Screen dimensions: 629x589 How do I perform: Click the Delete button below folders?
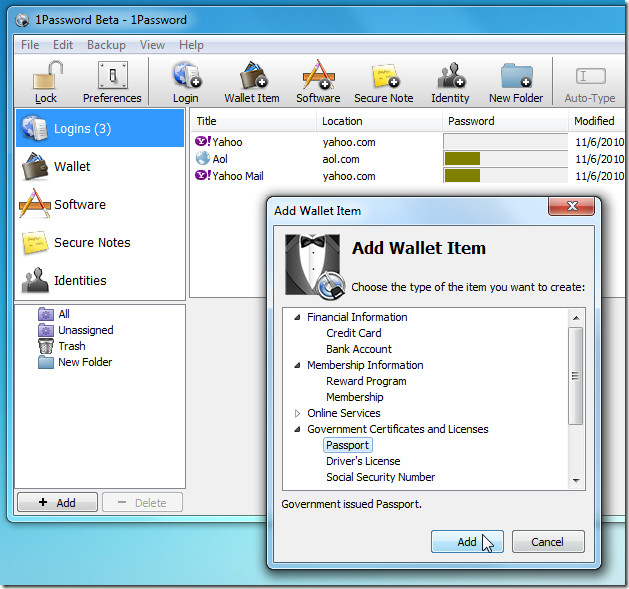(x=142, y=502)
